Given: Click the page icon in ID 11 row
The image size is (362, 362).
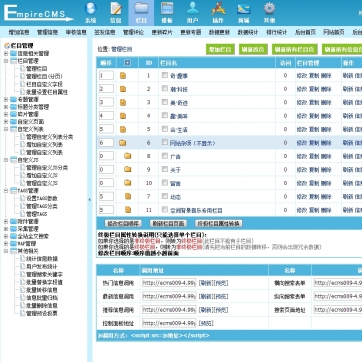Looking at the screenshot, I should pos(128,210).
